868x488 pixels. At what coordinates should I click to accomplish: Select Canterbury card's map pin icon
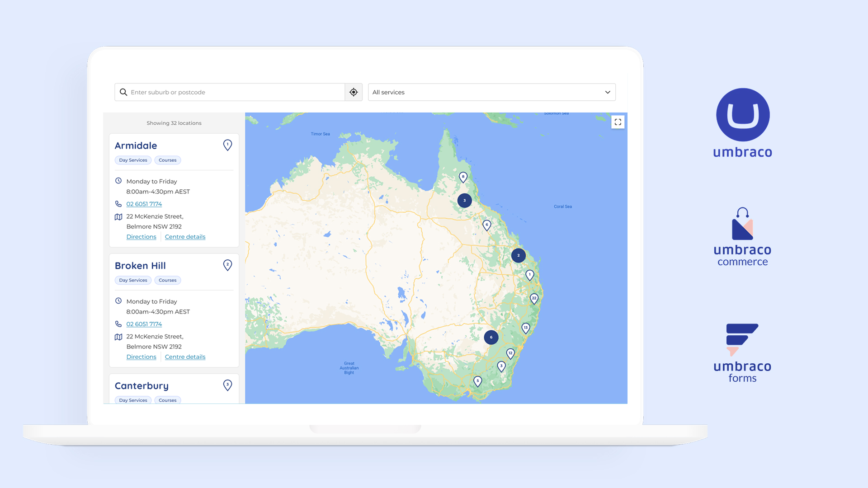click(227, 385)
